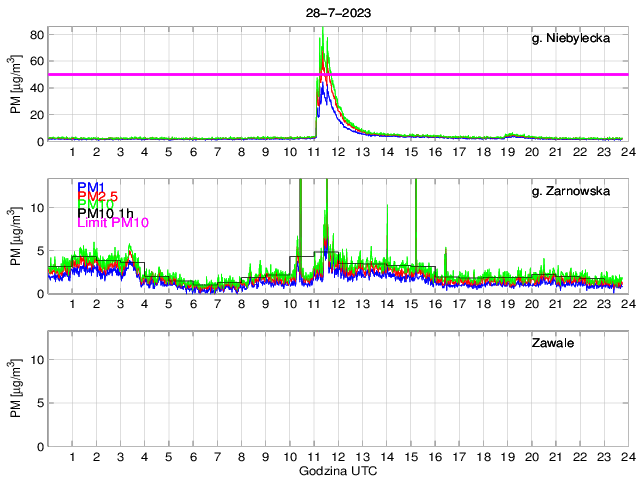The image size is (640, 480).
Task: Click hour 12 tick below the Zawale chart
Action: coord(337,457)
